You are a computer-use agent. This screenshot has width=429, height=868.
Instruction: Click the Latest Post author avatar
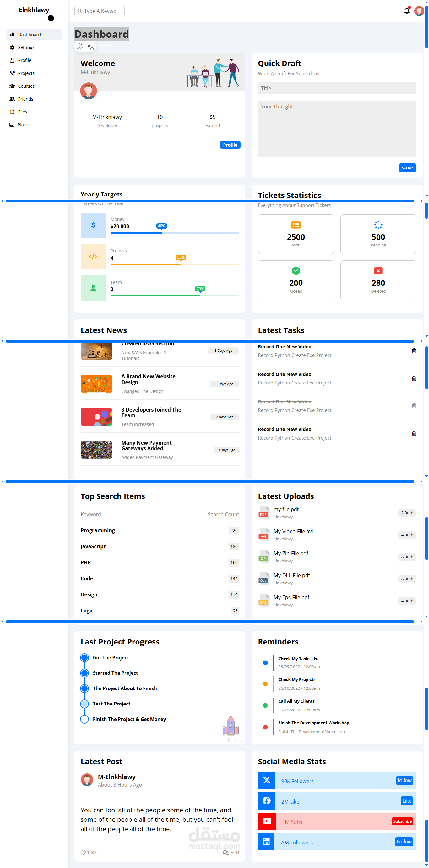pos(87,780)
